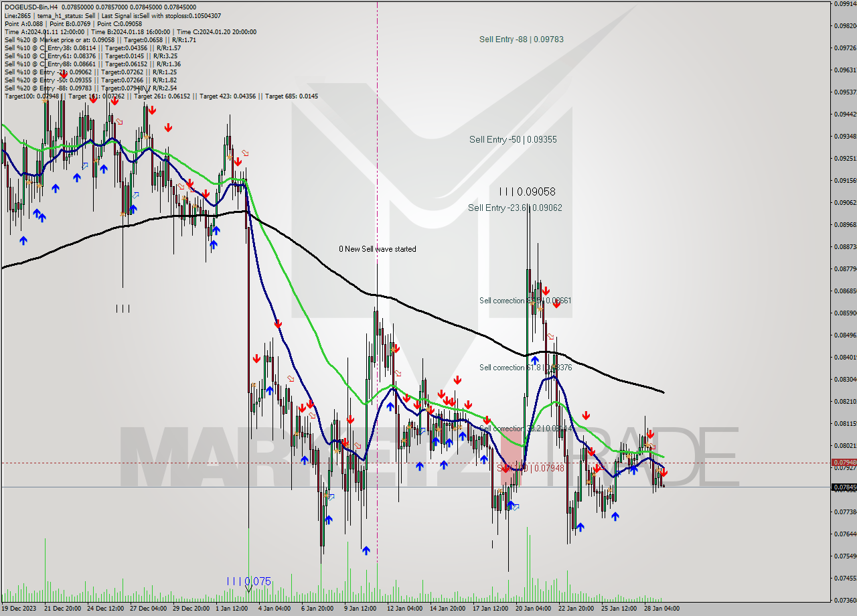The height and width of the screenshot is (616, 857).
Task: Click the black 0.07845 current price tag
Action: pos(844,487)
